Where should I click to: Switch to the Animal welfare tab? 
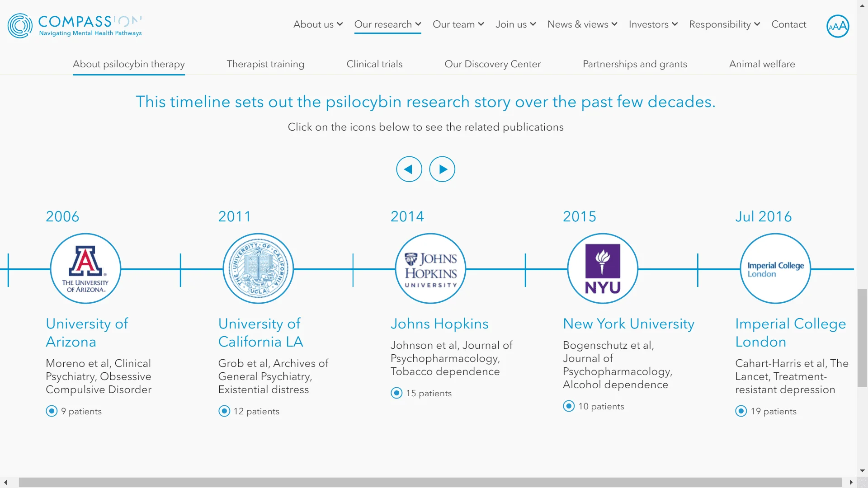762,64
